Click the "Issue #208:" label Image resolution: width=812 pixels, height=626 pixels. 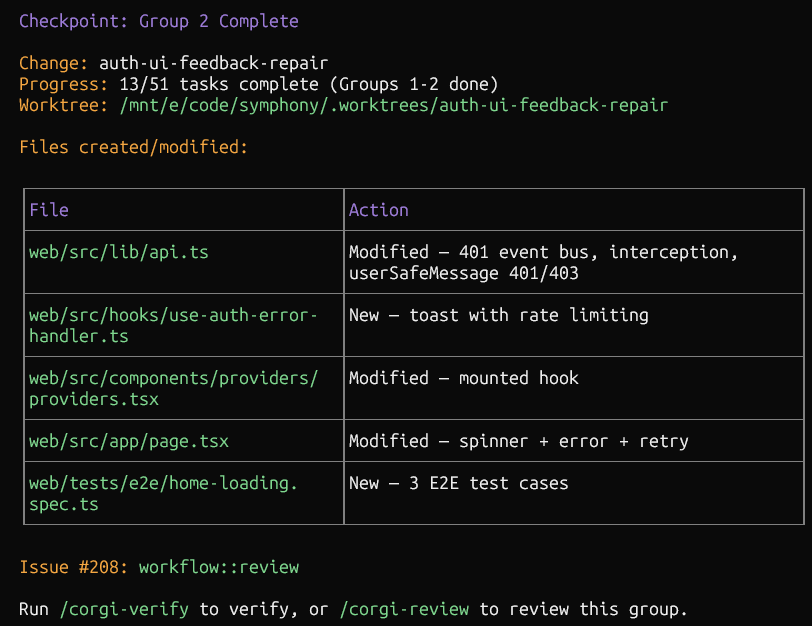(74, 567)
